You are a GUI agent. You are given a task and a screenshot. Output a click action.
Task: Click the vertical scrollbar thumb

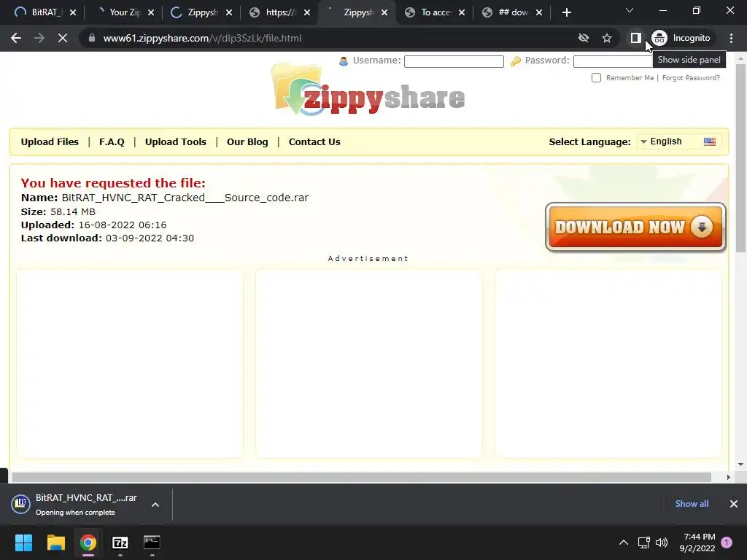click(740, 157)
